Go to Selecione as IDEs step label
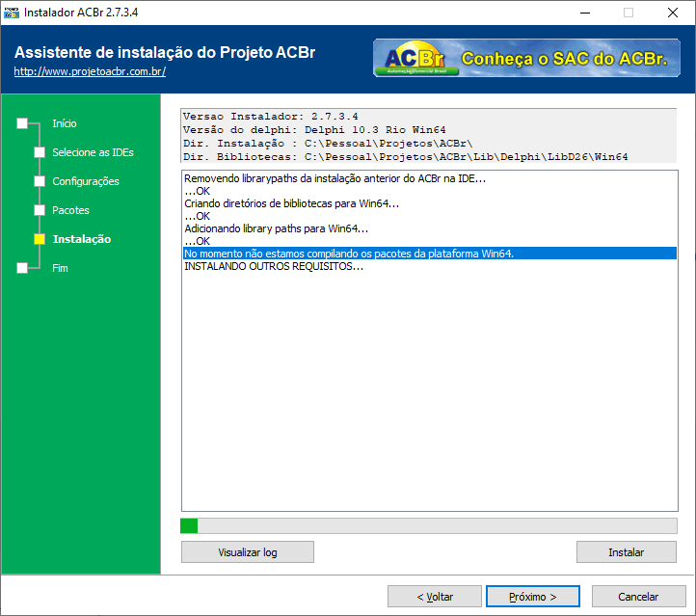Screen dimensions: 696x616 (93, 152)
